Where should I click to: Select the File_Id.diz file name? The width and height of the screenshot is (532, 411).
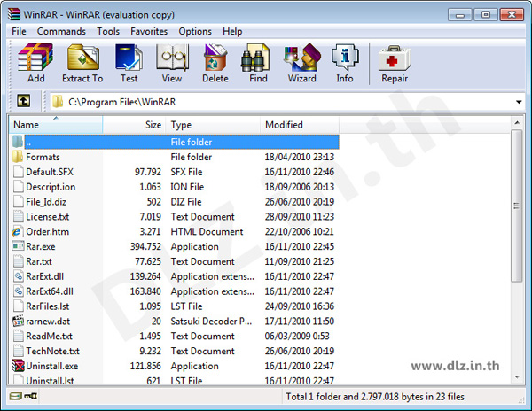tap(46, 202)
